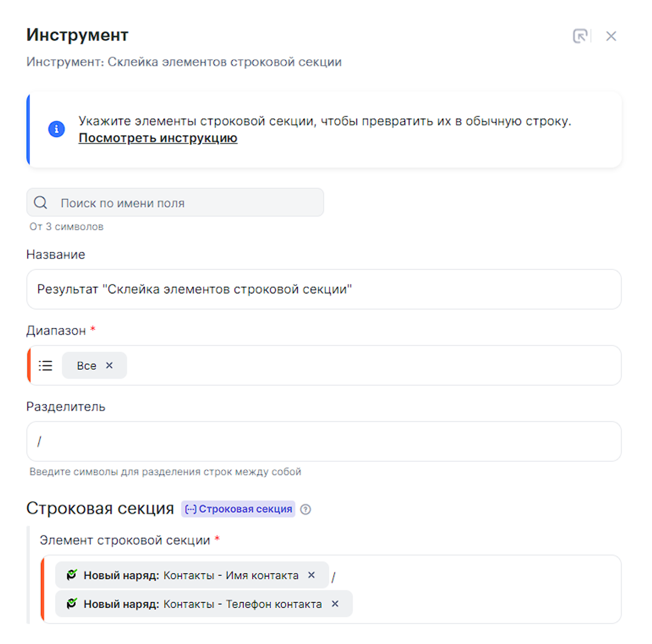Click the Имя контакта chip icon
This screenshot has width=652, height=644.
(72, 575)
